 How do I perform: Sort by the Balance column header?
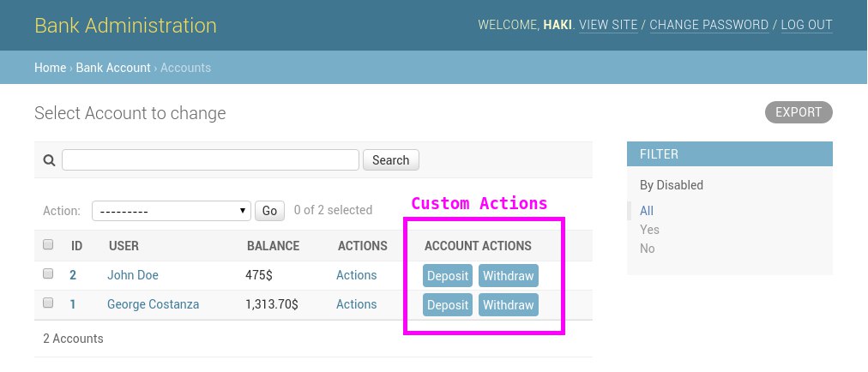(x=274, y=246)
